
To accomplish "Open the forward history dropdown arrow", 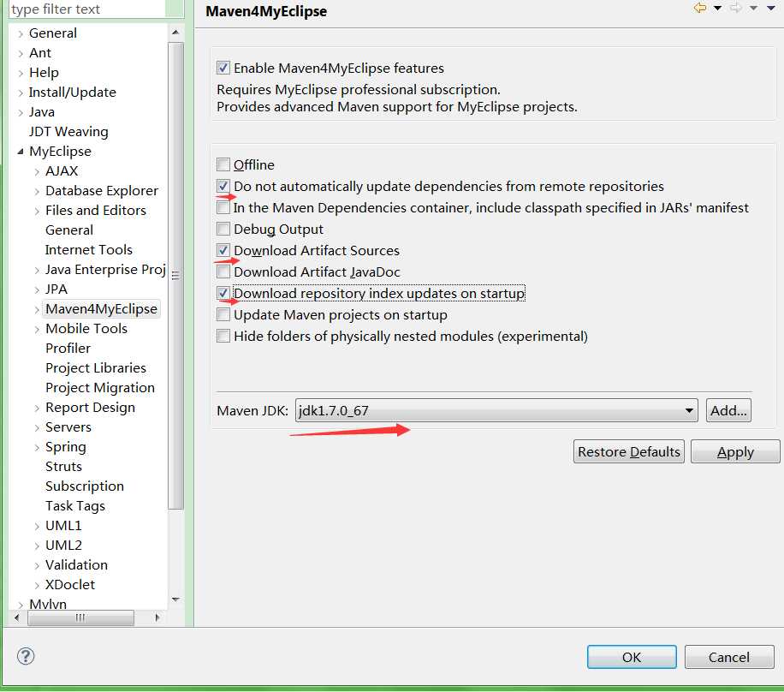I will pyautogui.click(x=753, y=8).
